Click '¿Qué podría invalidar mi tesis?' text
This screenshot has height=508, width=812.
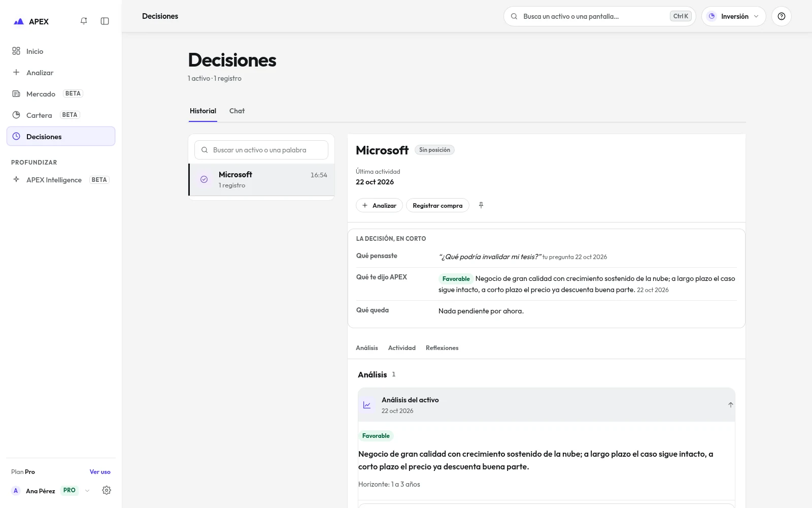(490, 257)
